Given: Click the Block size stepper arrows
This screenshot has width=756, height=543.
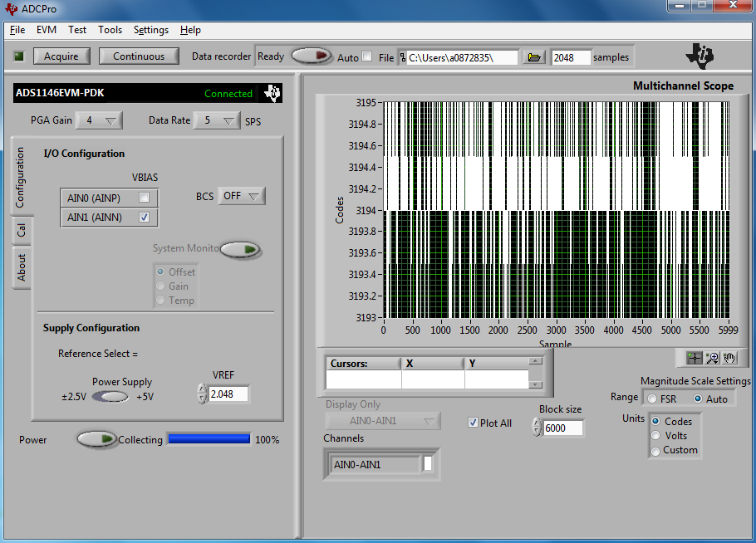Looking at the screenshot, I should point(537,428).
